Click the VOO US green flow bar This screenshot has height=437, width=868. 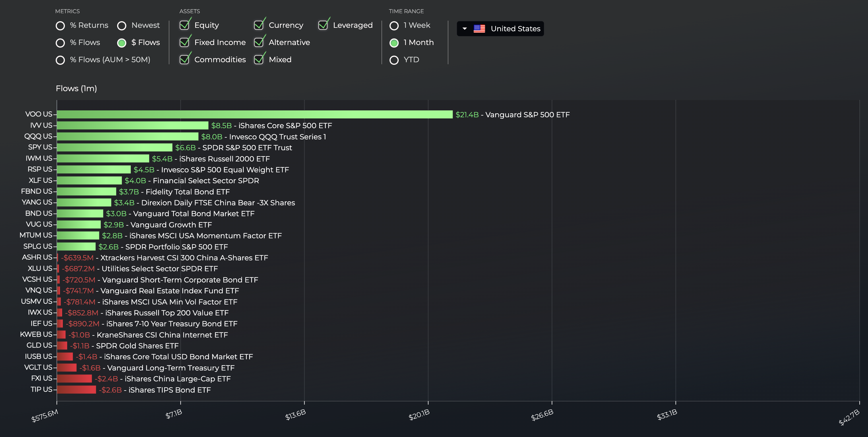pyautogui.click(x=255, y=114)
